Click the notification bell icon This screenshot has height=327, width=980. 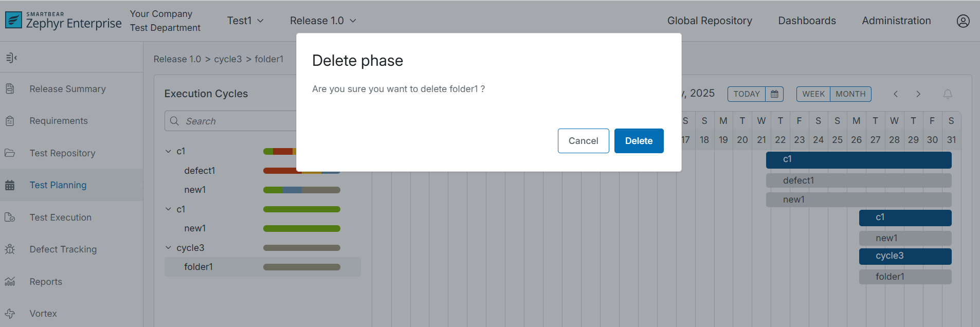pos(947,94)
